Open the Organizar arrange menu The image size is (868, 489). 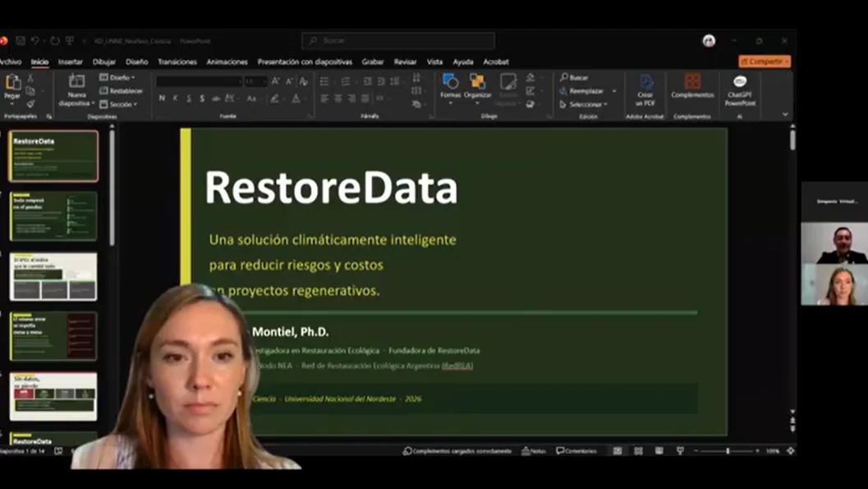(477, 87)
